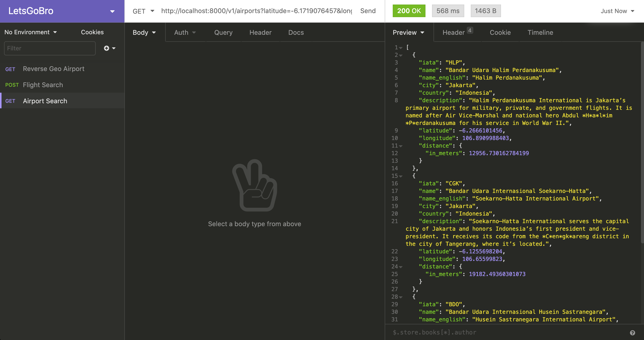The width and height of the screenshot is (644, 340).
Task: Select the Flight Search POST request
Action: point(43,85)
